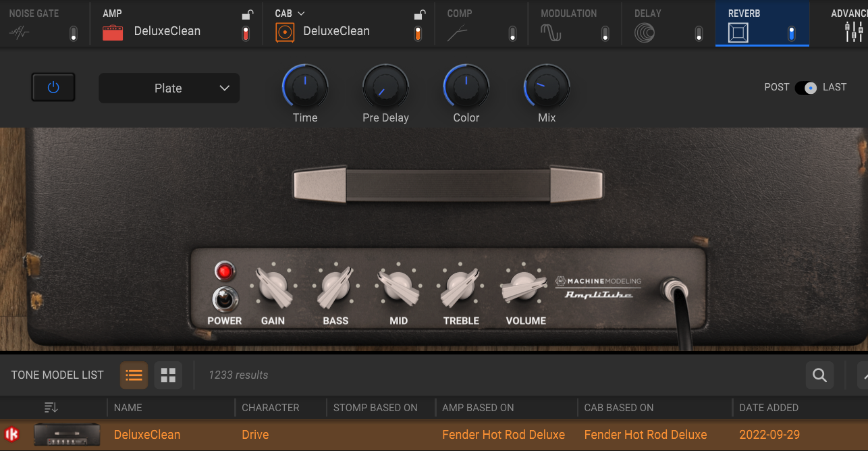Click the DATE ADDED column header

pos(769,408)
